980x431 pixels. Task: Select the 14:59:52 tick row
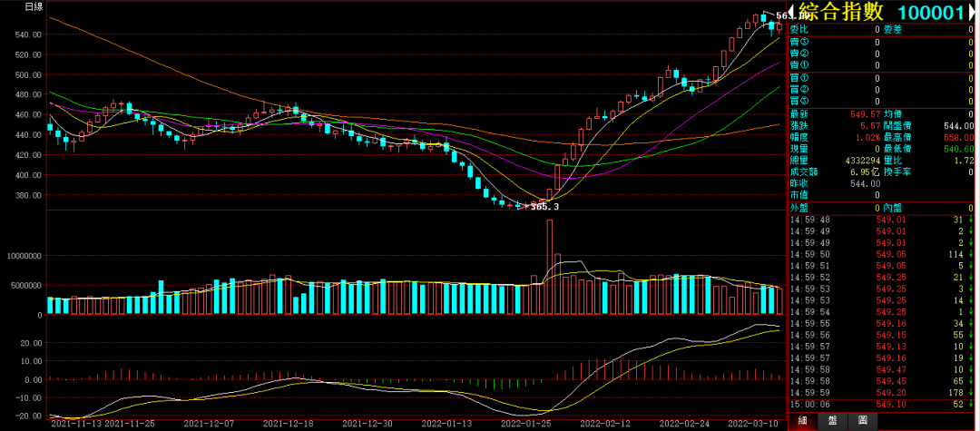881,277
